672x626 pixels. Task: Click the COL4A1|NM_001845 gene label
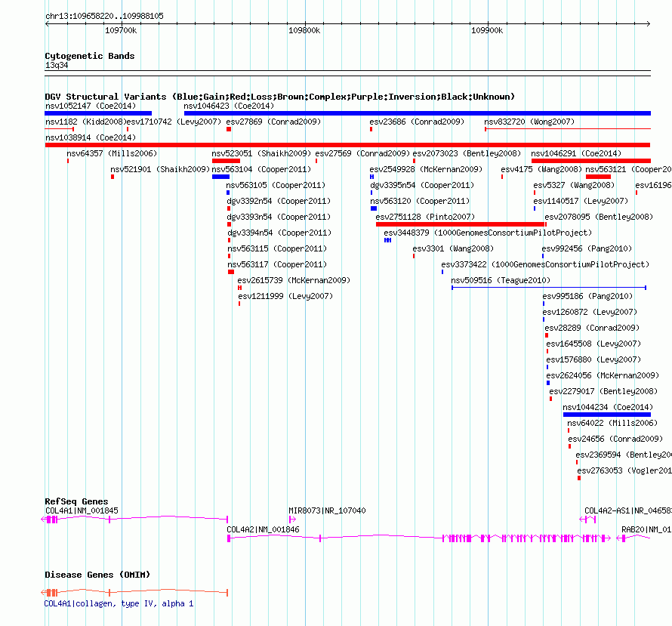pos(82,510)
